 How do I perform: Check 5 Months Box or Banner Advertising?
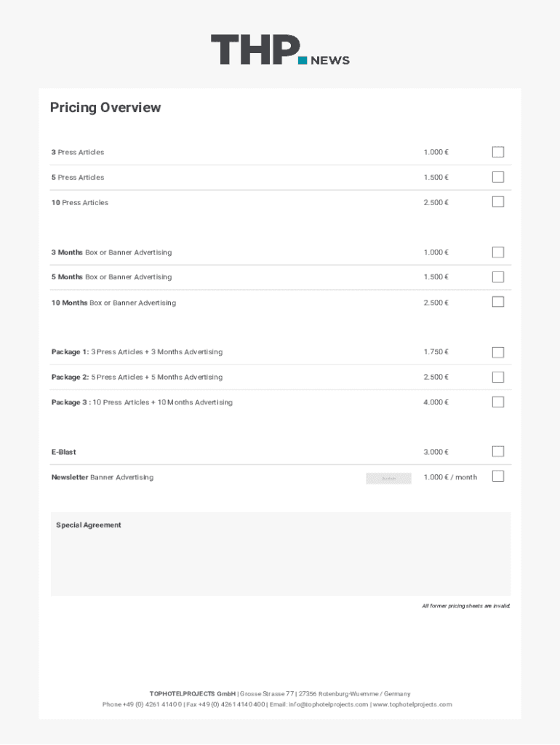pos(498,277)
